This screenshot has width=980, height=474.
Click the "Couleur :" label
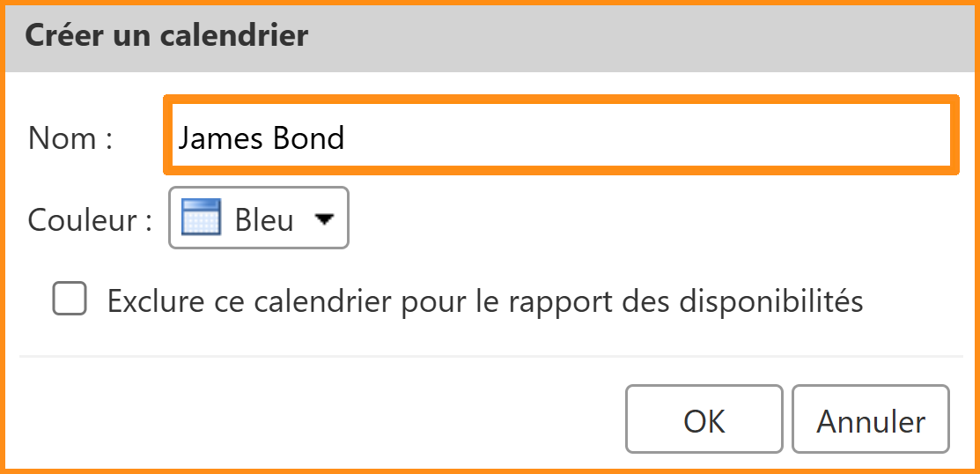90,219
